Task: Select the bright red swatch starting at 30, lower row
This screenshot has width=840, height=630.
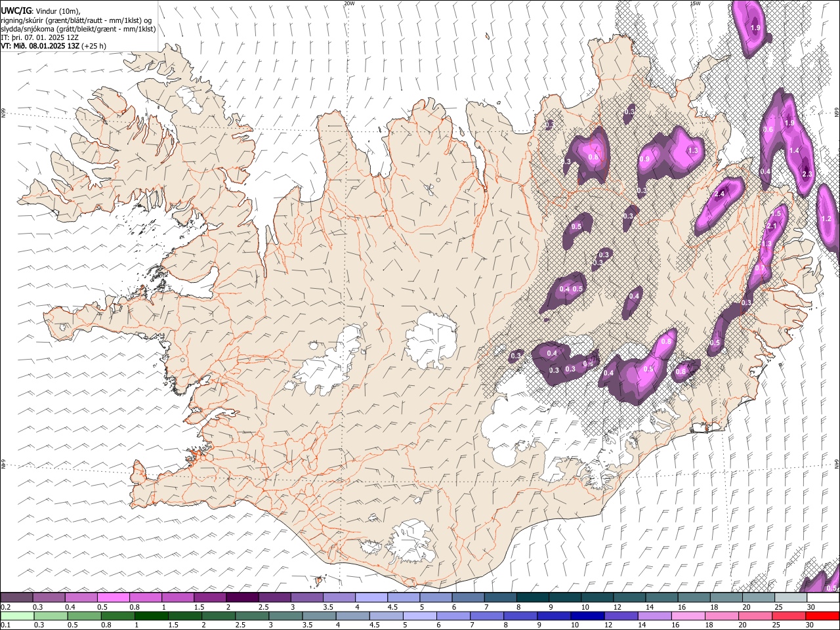Action: click(x=822, y=616)
